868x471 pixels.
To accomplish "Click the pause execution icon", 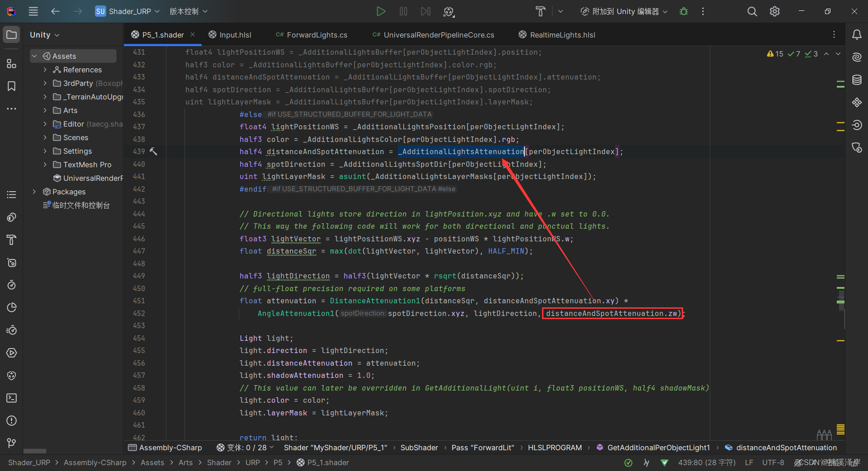I will [x=403, y=11].
